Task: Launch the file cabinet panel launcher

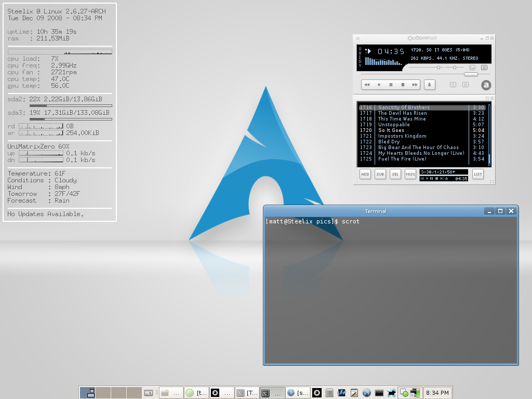Action: (329, 393)
